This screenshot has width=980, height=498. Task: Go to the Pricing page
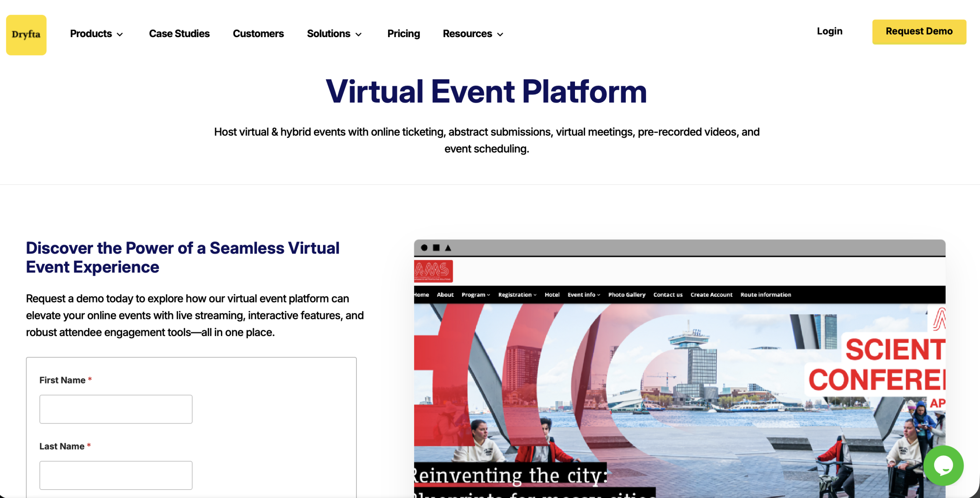point(403,34)
